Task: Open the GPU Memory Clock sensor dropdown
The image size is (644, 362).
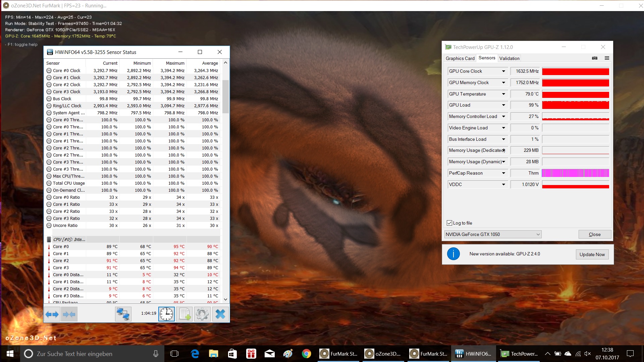Action: point(503,82)
